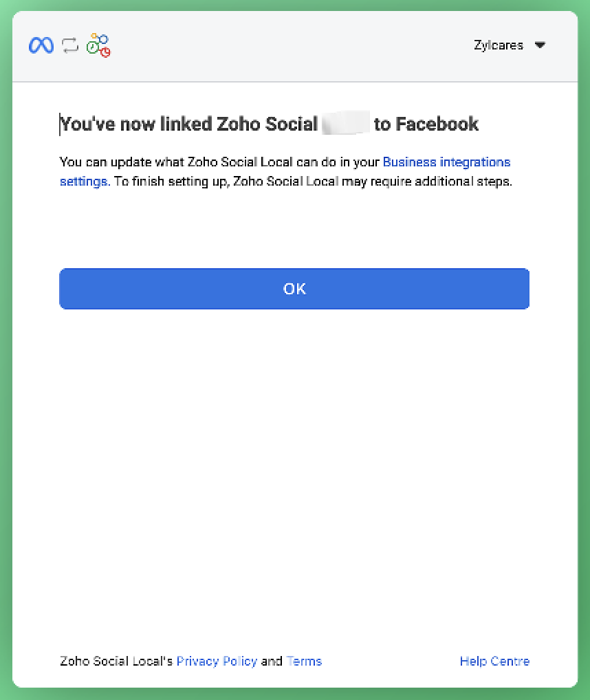Open the Terms link in footer
The width and height of the screenshot is (590, 700).
coord(304,661)
